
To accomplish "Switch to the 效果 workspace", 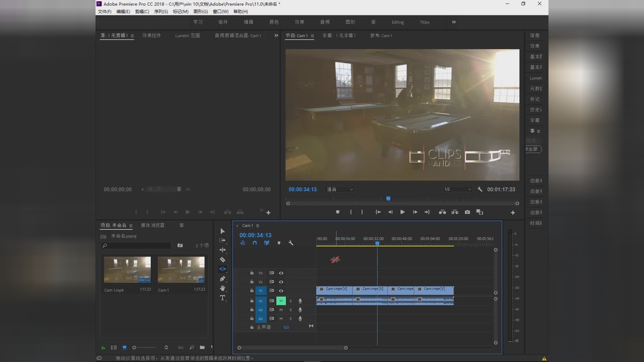I will click(x=299, y=22).
